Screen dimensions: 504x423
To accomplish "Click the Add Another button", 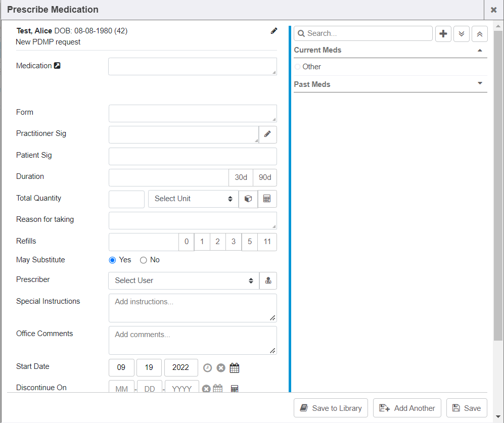I will (x=407, y=408).
